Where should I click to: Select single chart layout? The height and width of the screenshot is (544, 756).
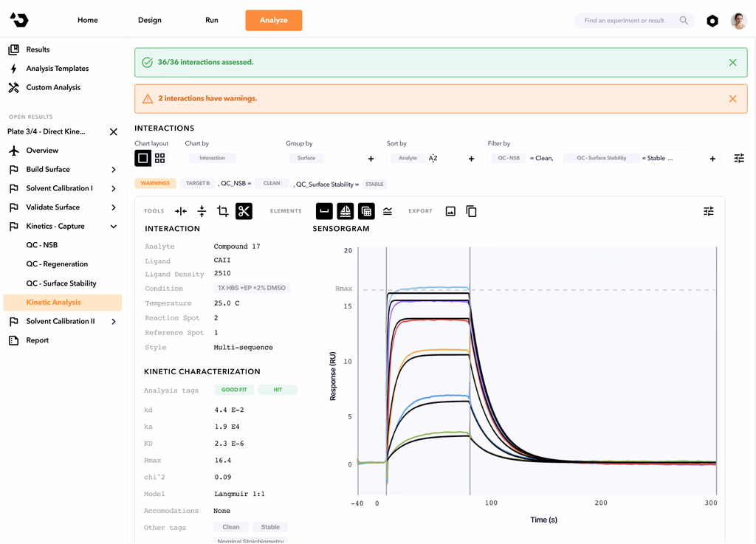pos(142,158)
